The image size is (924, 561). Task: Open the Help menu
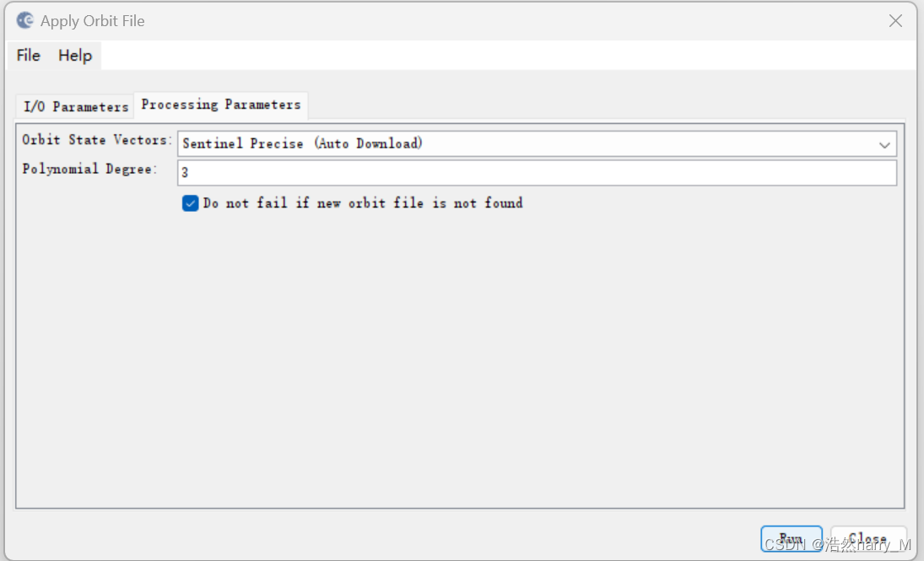tap(75, 56)
